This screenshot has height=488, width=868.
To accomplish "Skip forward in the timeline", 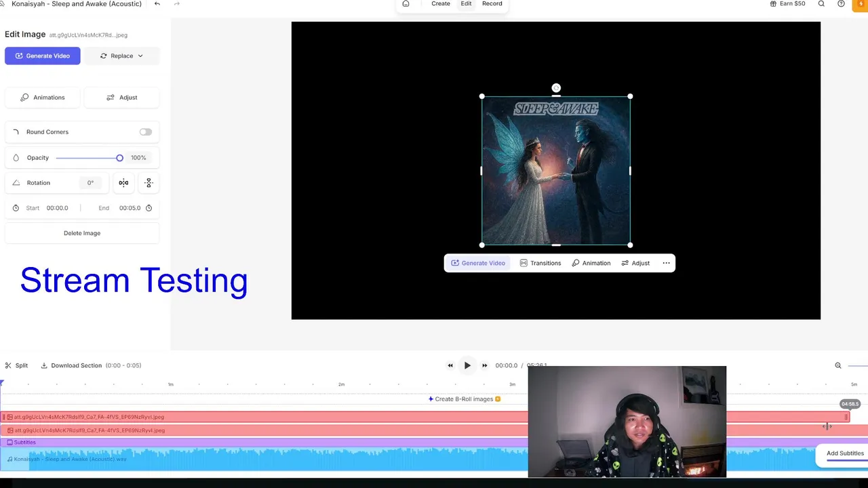I will tap(484, 365).
